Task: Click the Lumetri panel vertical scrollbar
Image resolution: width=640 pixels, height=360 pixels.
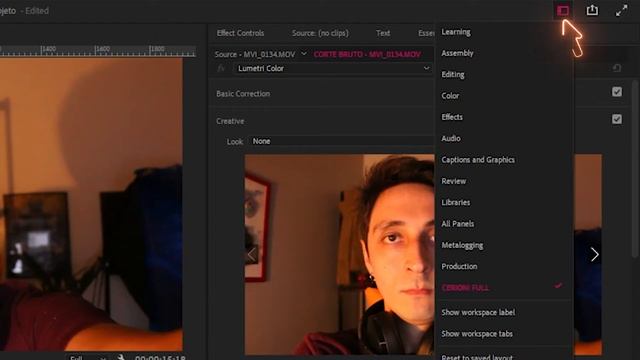Action: (x=635, y=169)
